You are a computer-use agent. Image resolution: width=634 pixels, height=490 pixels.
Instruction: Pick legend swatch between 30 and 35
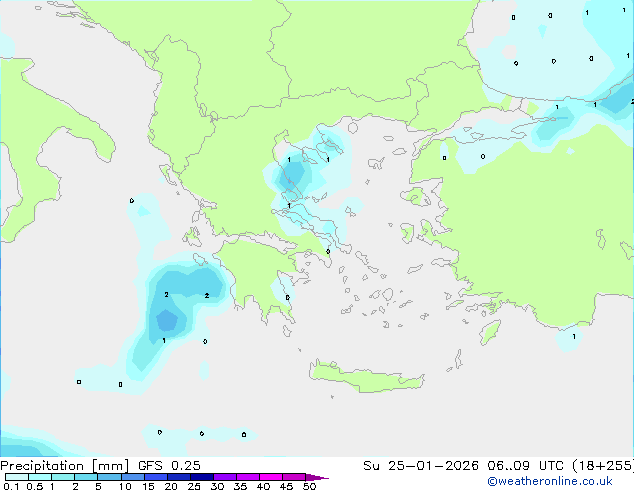[x=225, y=477]
